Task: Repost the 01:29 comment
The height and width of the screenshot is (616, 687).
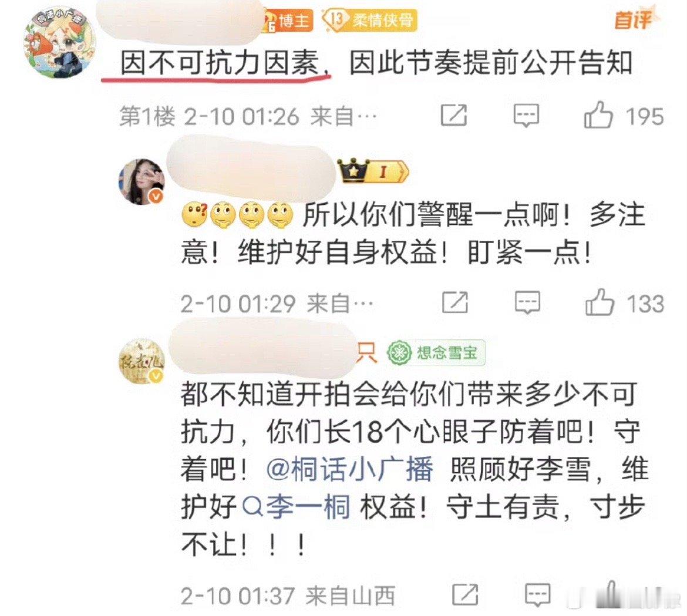Action: (x=455, y=302)
